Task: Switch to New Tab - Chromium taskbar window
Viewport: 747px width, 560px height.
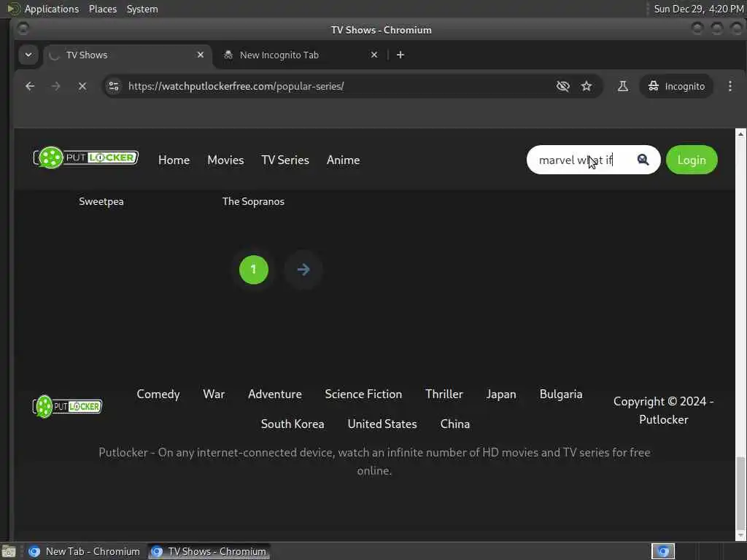Action: (85, 551)
